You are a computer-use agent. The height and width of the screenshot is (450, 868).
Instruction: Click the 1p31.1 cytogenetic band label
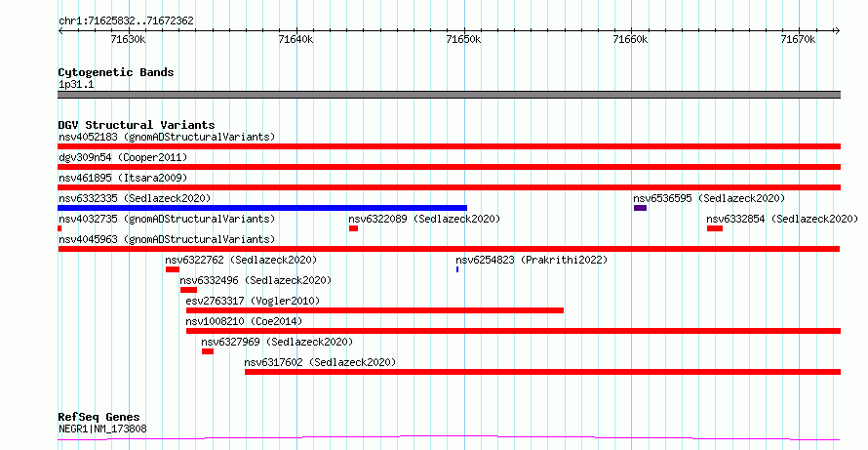[76, 85]
